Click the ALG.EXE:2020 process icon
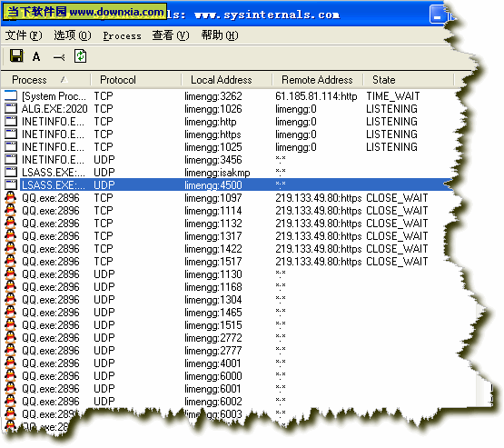This screenshot has height=448, width=504. pos(11,108)
